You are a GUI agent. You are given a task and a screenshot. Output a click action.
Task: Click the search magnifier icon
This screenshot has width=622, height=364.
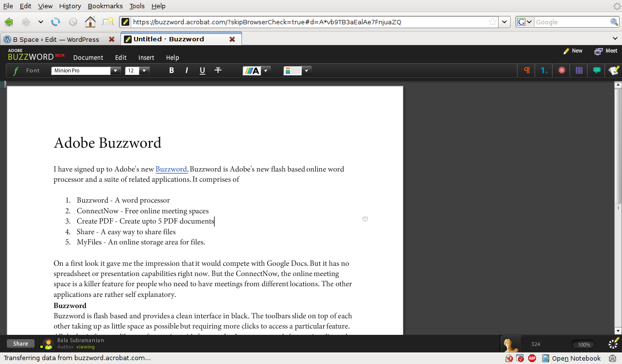coord(614,22)
